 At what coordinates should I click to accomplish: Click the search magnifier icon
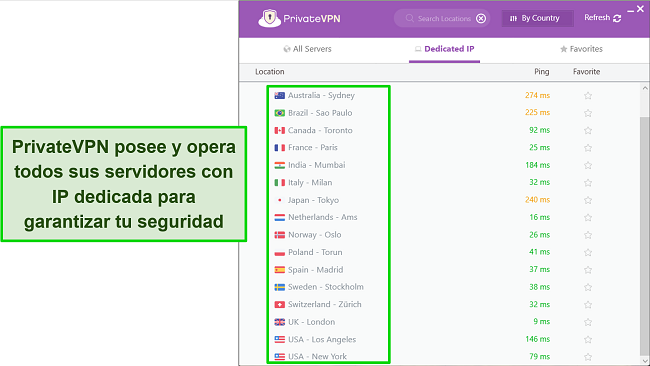pyautogui.click(x=410, y=18)
